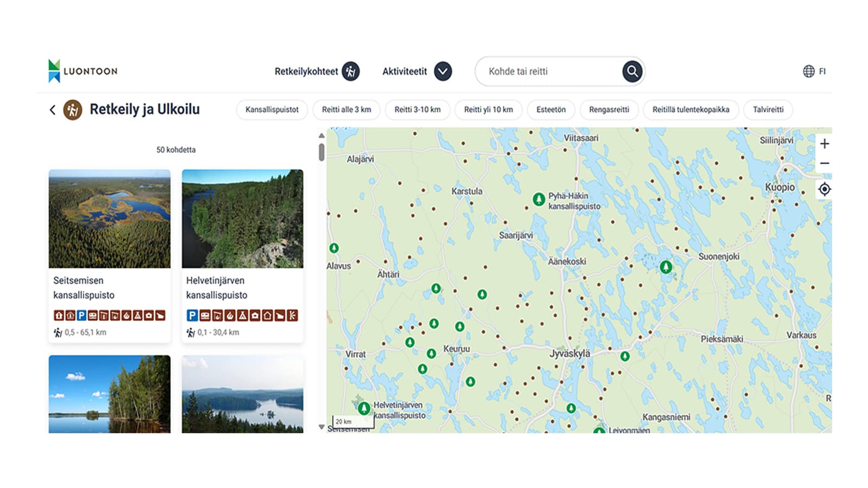
Task: Go back using the left chevron arrow
Action: (x=52, y=110)
